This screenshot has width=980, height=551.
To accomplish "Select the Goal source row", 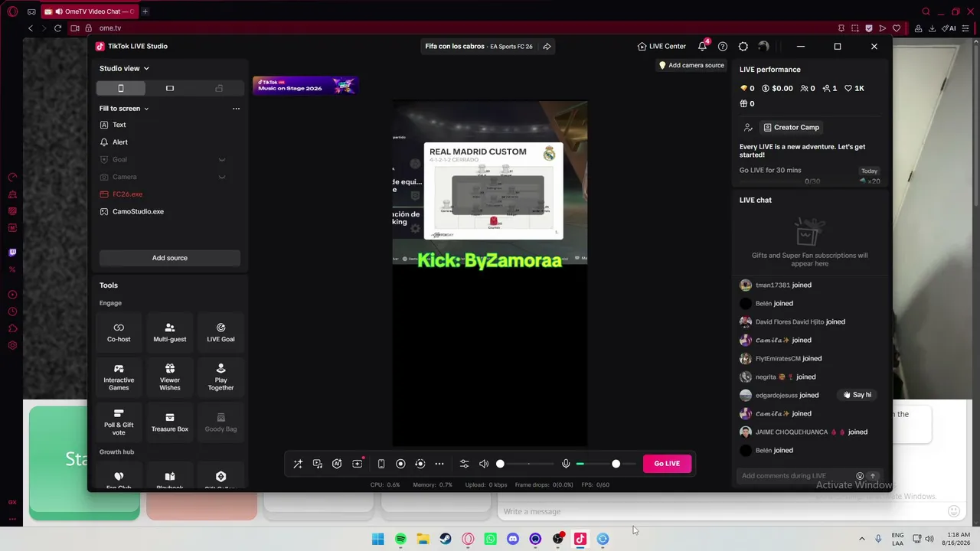I will (x=170, y=159).
